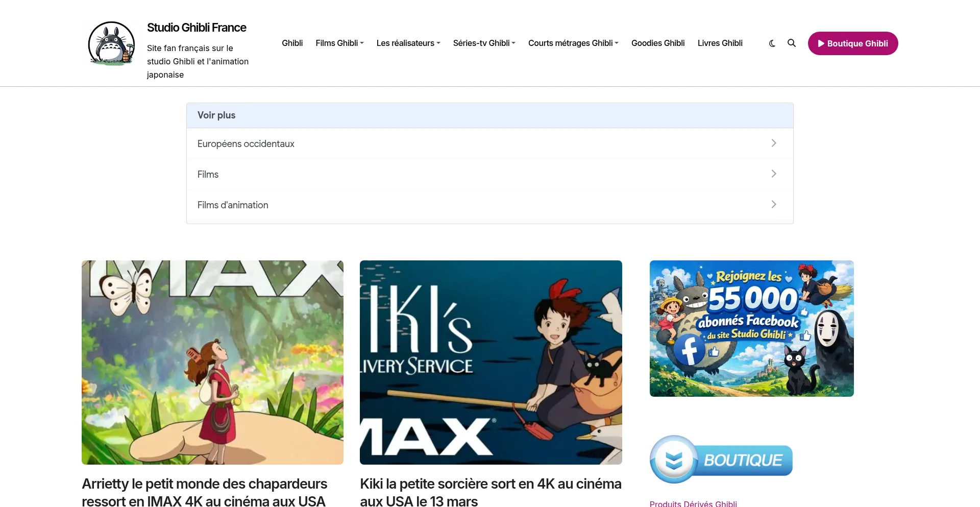The height and width of the screenshot is (507, 980).
Task: Open the Goodies Ghibli menu item
Action: pyautogui.click(x=658, y=43)
